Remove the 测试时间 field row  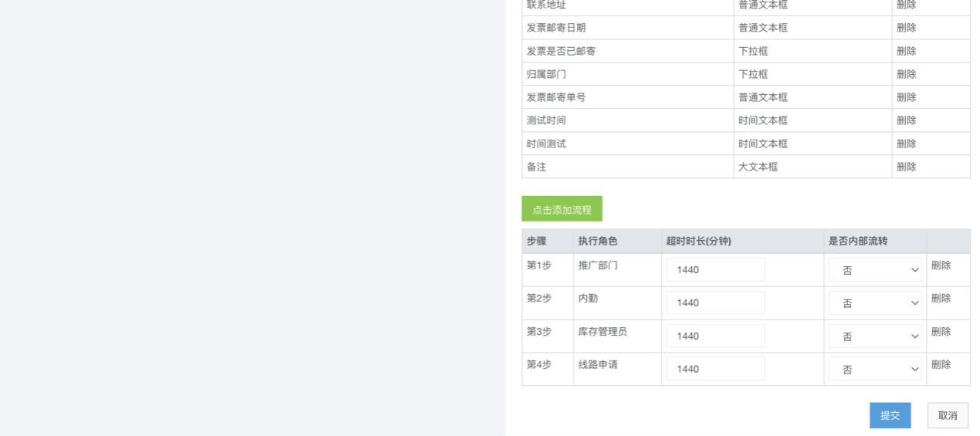pos(906,120)
